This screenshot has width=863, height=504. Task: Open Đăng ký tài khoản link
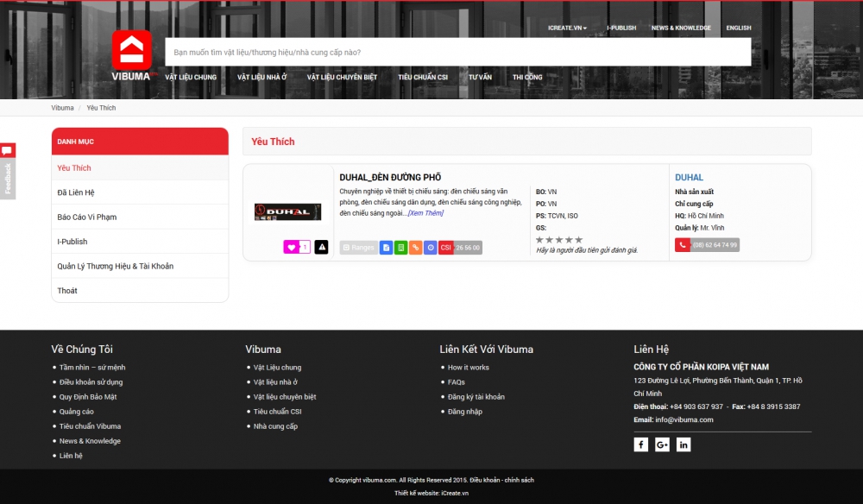(x=476, y=397)
